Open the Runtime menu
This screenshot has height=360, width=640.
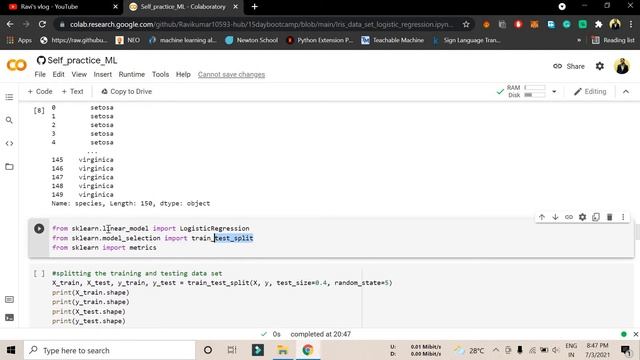pyautogui.click(x=131, y=74)
